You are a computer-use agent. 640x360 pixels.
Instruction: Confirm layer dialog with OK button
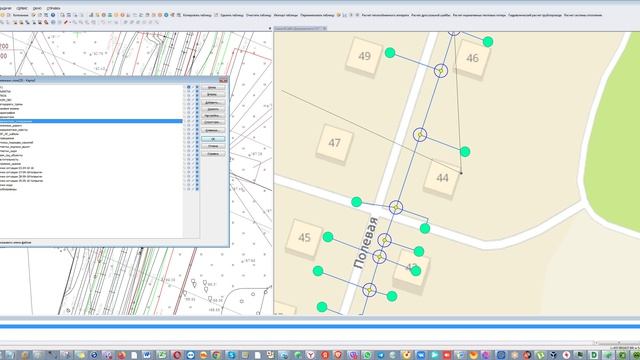(213, 139)
